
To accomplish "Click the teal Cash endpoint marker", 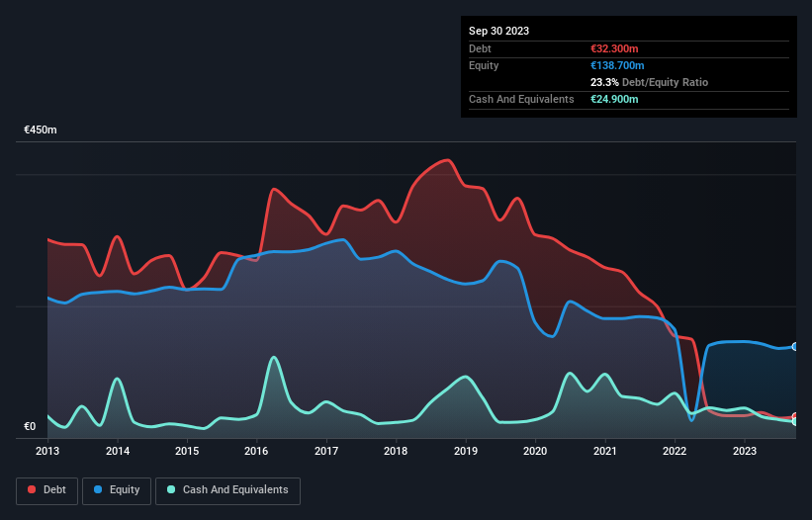I will click(795, 422).
